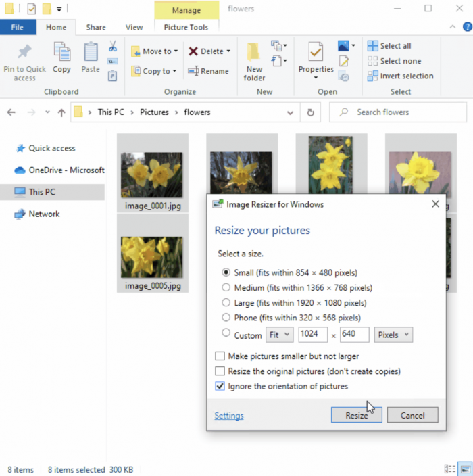Go up one folder level arrow

pyautogui.click(x=61, y=112)
